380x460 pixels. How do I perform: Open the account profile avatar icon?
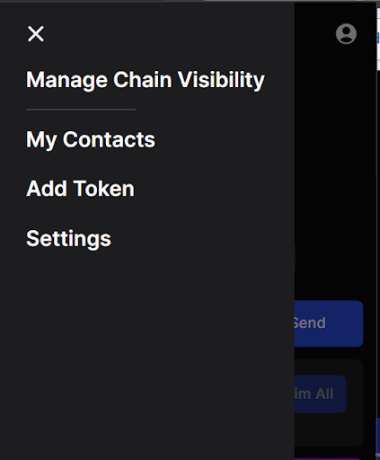click(346, 34)
